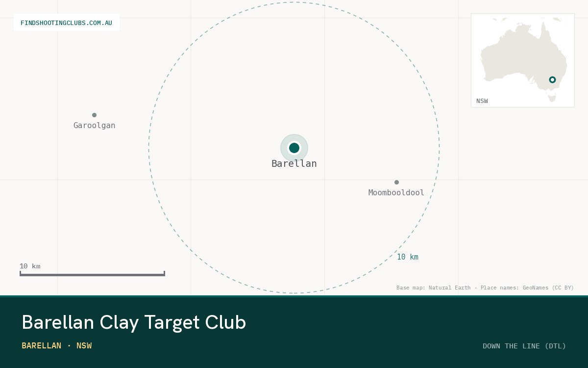This screenshot has width=588, height=368.
Task: Click the base map attribution text
Action: (x=485, y=288)
